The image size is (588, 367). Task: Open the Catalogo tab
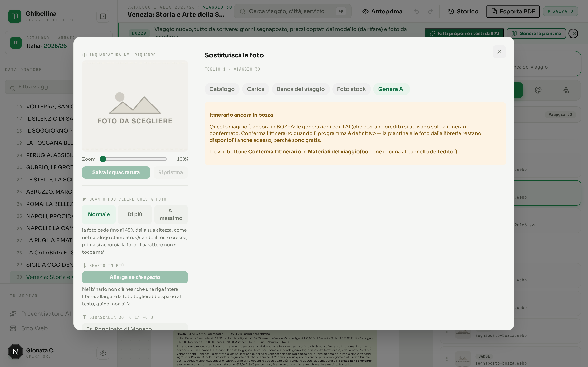[222, 89]
